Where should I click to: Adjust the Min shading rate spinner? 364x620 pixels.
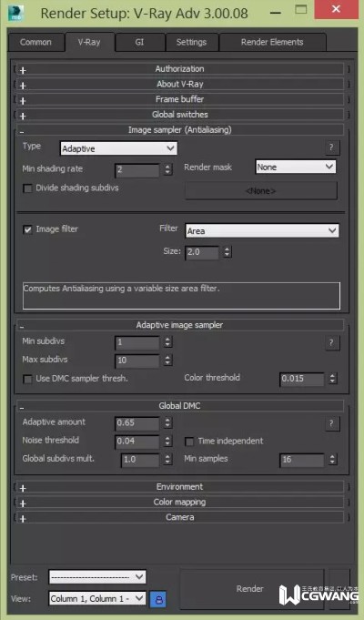[x=168, y=170]
